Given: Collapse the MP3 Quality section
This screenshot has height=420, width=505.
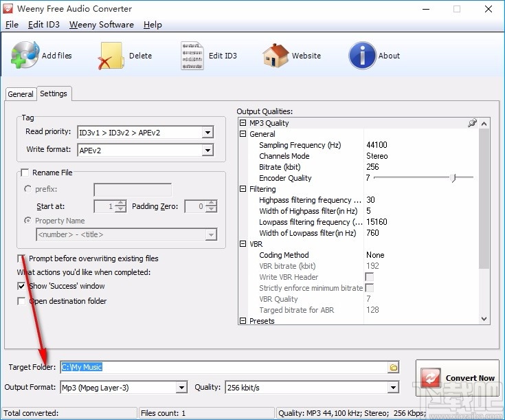Looking at the screenshot, I should click(243, 123).
